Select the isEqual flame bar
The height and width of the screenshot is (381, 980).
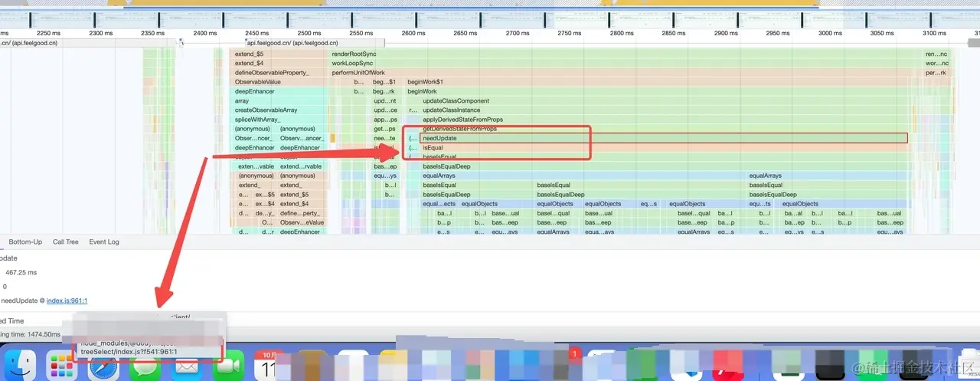point(663,147)
